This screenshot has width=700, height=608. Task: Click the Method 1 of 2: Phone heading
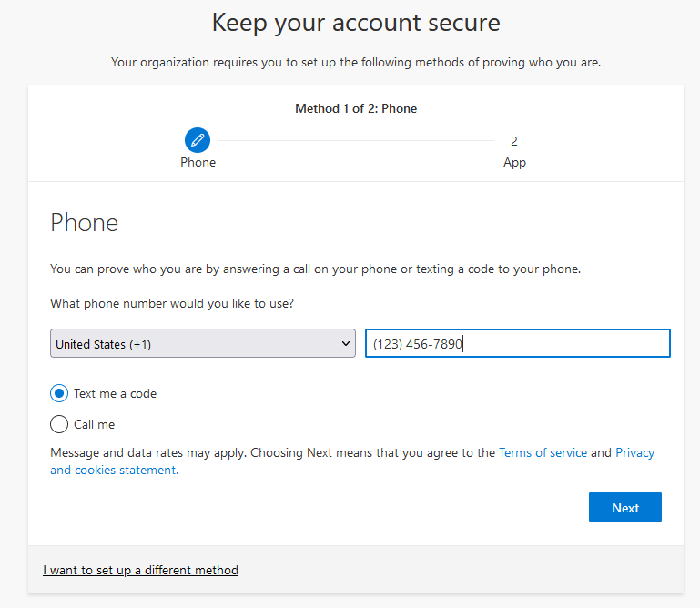[x=356, y=108]
